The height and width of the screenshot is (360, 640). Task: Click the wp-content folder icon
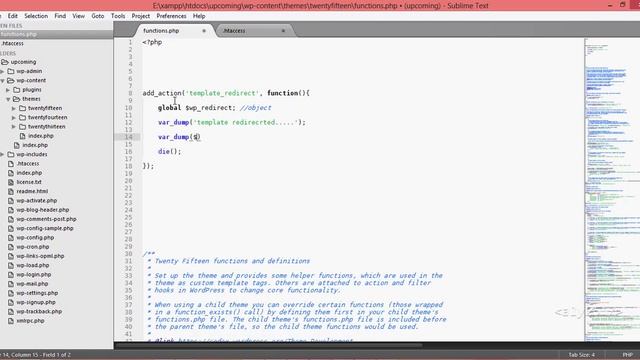(11, 80)
